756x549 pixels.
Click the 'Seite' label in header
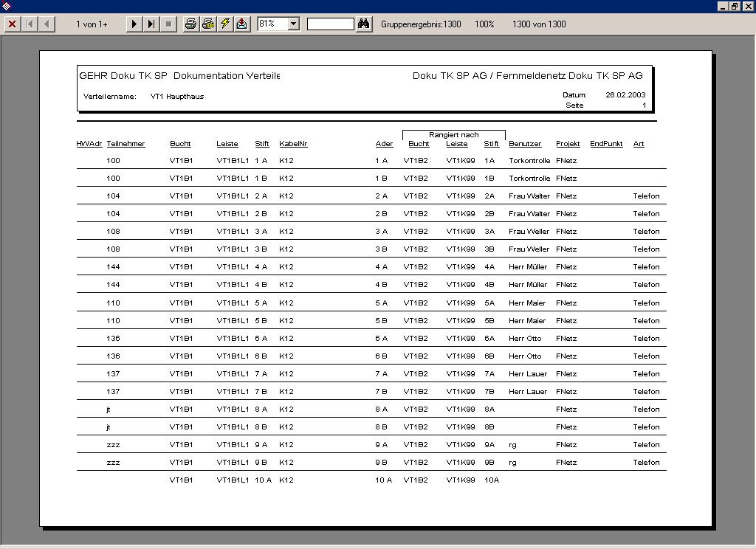pos(574,106)
